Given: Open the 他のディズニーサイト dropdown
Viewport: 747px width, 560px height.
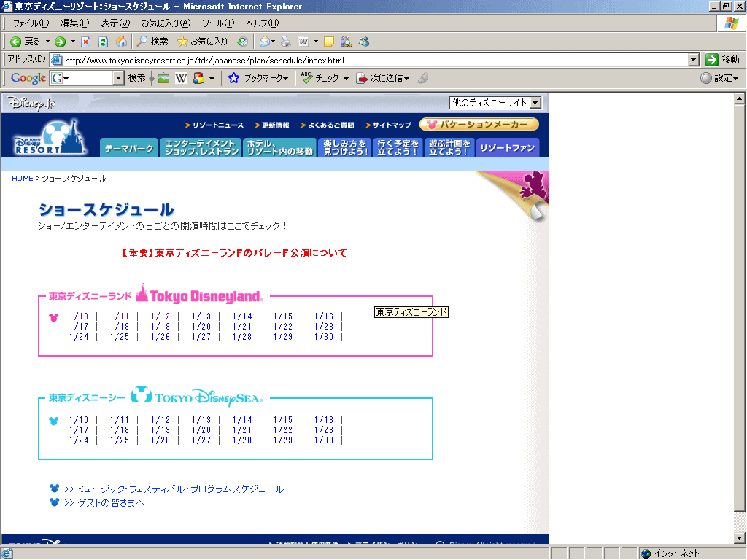Looking at the screenshot, I should point(495,103).
